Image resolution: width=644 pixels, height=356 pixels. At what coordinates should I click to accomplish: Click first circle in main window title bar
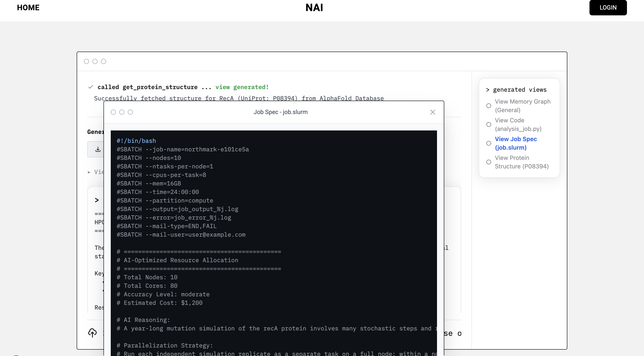[x=86, y=61]
